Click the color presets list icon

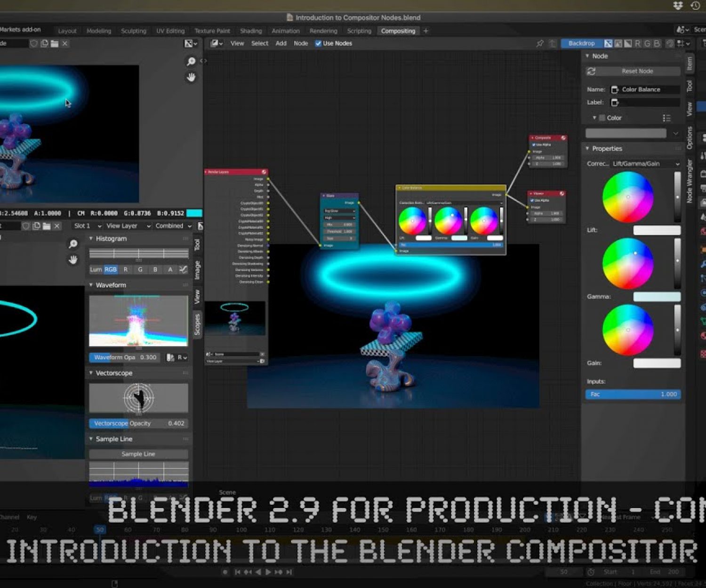[x=666, y=118]
